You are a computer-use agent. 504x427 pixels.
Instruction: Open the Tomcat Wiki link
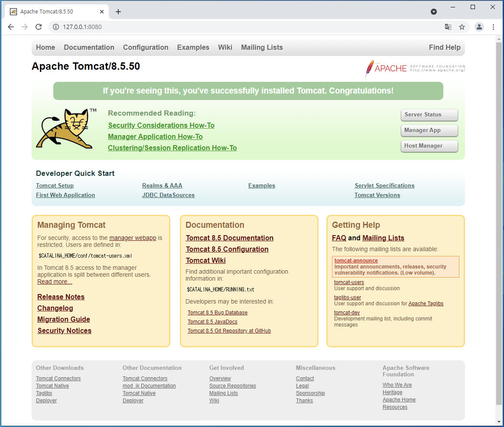click(x=206, y=261)
